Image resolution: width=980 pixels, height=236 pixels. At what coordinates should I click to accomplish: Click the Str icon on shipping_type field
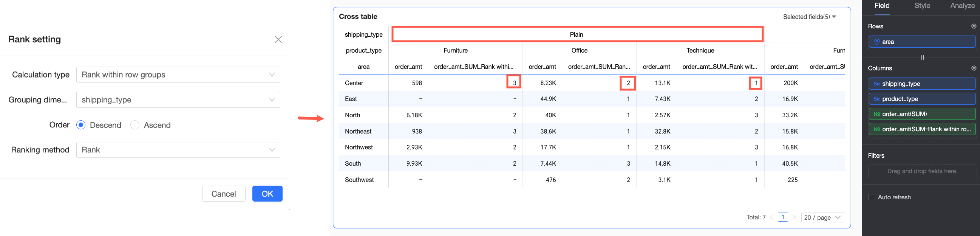(x=876, y=84)
